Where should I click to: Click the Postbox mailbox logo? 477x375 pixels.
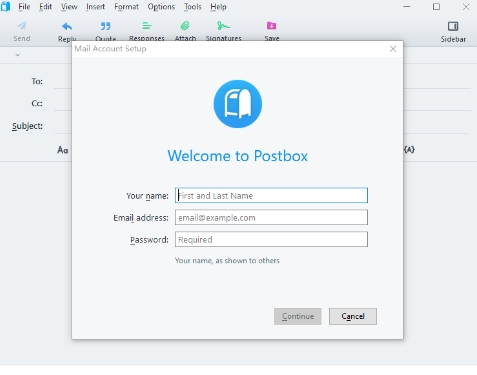click(238, 104)
